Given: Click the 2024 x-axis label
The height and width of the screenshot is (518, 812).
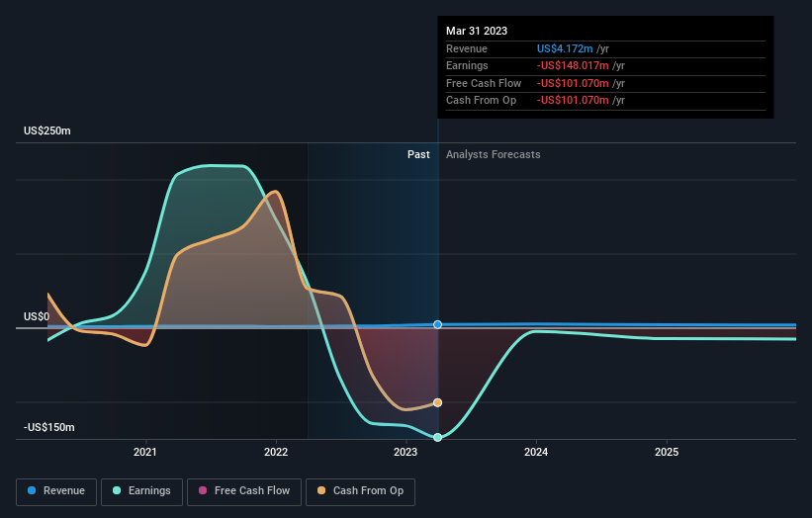Looking at the screenshot, I should (x=536, y=452).
